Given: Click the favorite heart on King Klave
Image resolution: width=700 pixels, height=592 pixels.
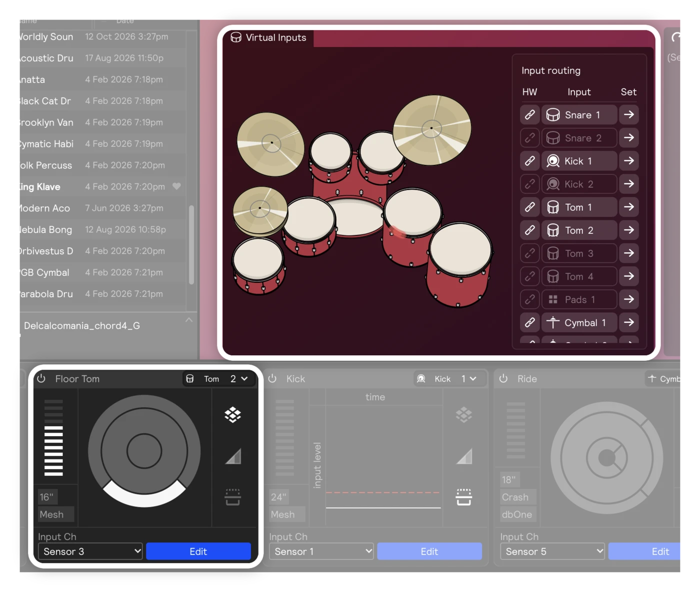Looking at the screenshot, I should (x=176, y=186).
